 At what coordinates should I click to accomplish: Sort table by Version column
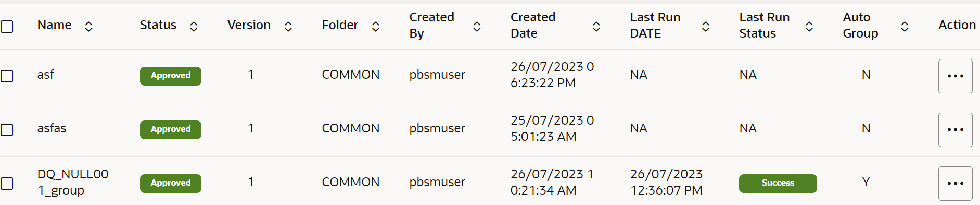[x=288, y=26]
